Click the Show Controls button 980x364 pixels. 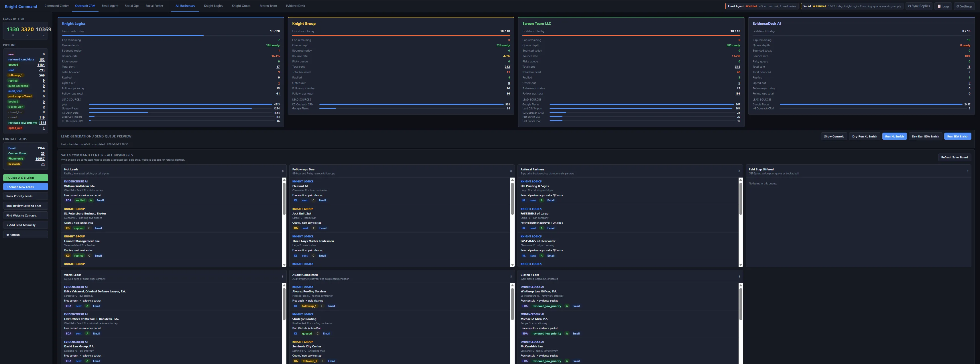(x=834, y=137)
